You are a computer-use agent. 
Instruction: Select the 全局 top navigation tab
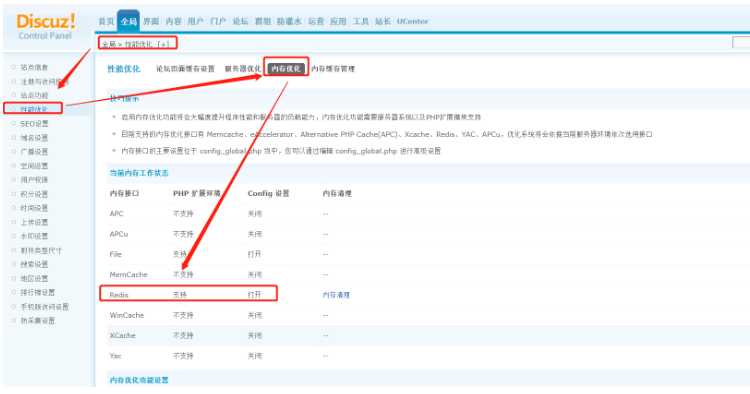tap(128, 21)
